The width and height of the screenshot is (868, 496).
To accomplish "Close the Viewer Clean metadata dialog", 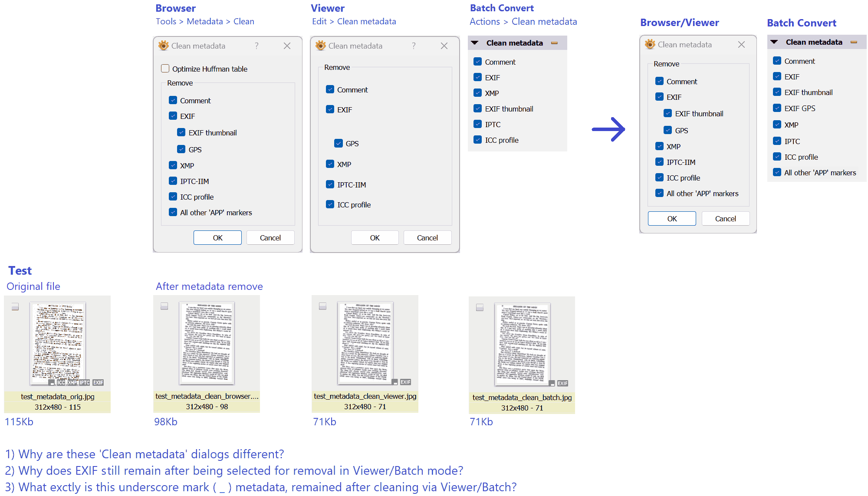I will click(444, 46).
